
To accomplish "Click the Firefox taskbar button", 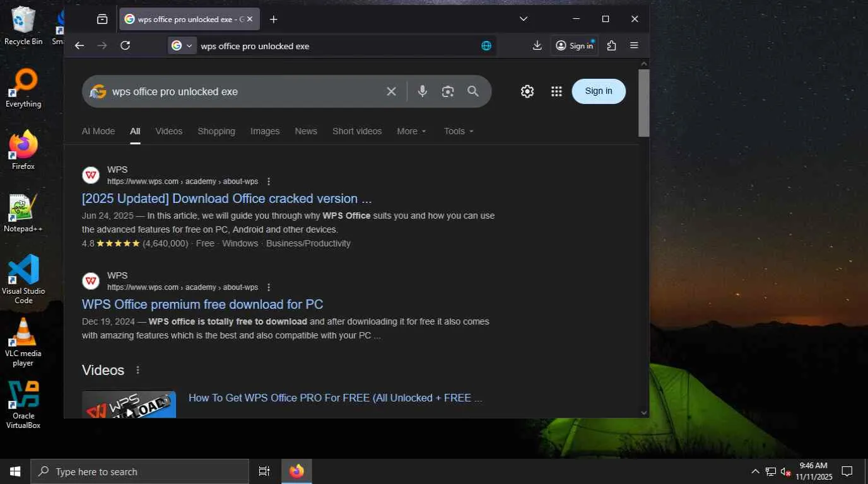I will [296, 471].
